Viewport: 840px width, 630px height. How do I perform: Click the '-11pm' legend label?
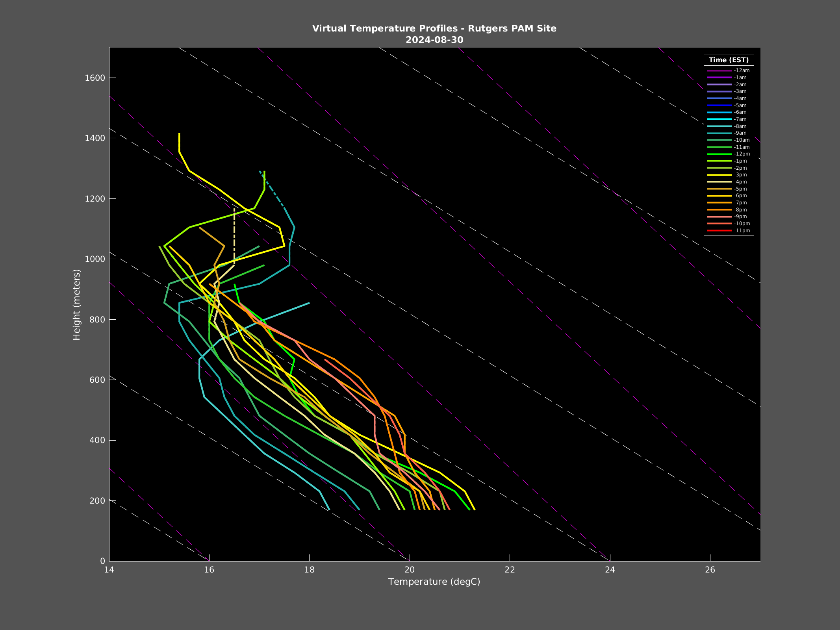pos(742,231)
